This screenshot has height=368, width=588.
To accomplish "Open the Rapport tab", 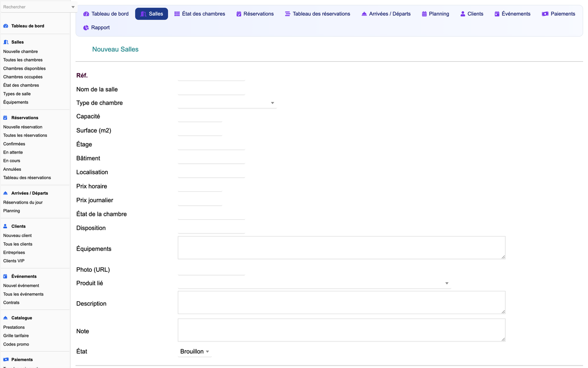I will 97,27.
